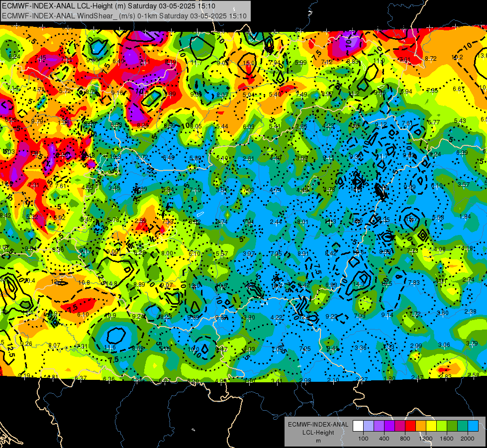Click the grid value '7.49'
487x448 pixels.
301,94
